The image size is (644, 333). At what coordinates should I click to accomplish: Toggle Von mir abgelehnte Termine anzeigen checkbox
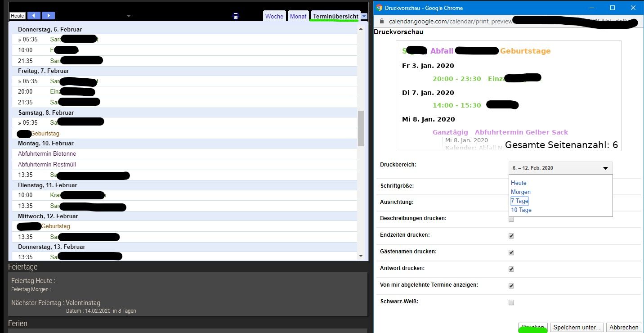coord(511,286)
